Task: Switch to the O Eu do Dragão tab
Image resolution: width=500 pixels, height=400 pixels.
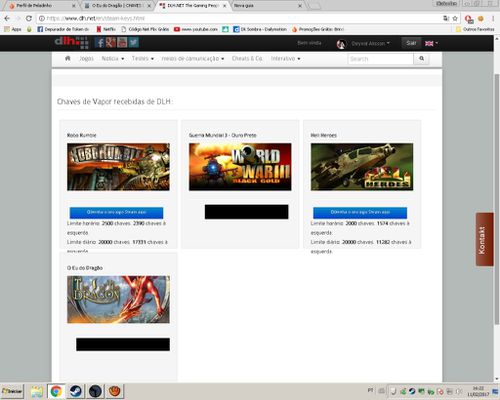Action: click(x=118, y=6)
